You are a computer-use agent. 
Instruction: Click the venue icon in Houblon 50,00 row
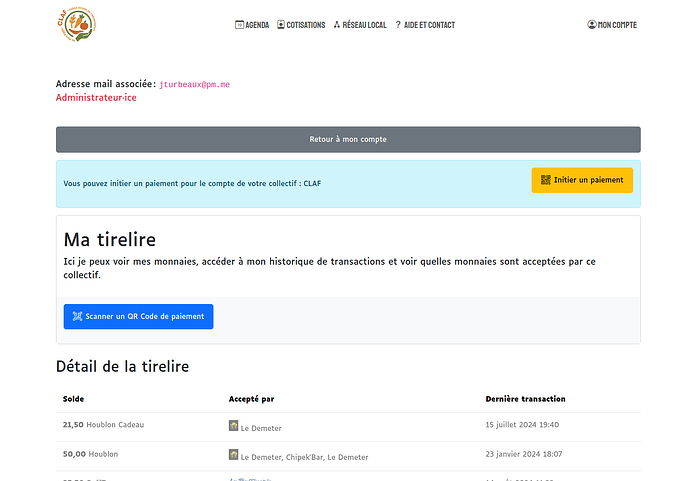pyautogui.click(x=234, y=455)
